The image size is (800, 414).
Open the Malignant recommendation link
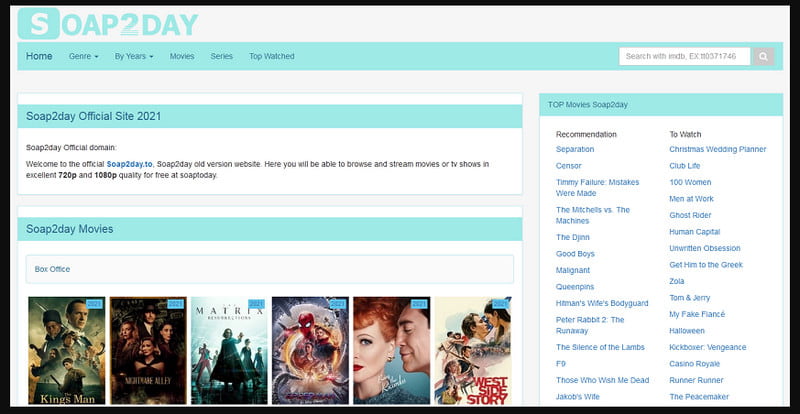click(574, 270)
